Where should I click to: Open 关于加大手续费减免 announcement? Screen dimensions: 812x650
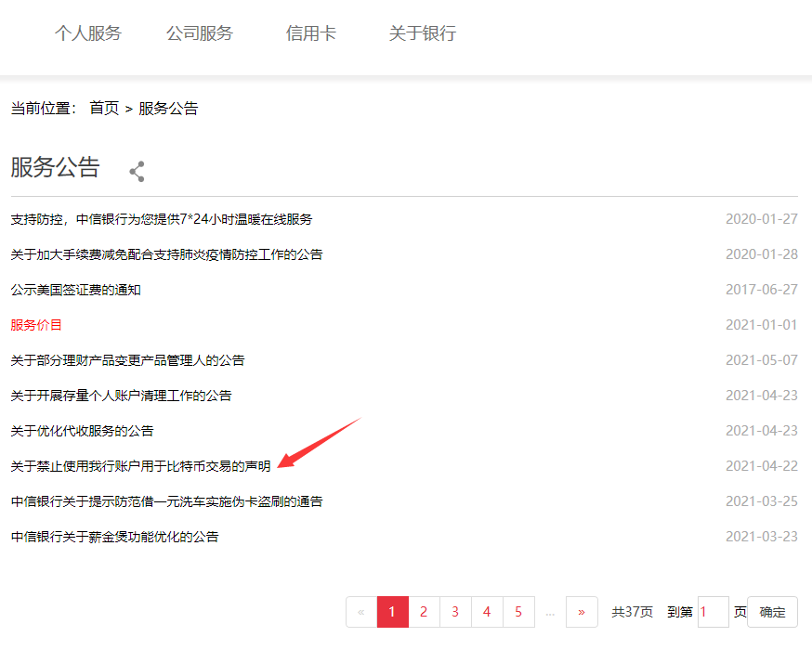pos(166,254)
